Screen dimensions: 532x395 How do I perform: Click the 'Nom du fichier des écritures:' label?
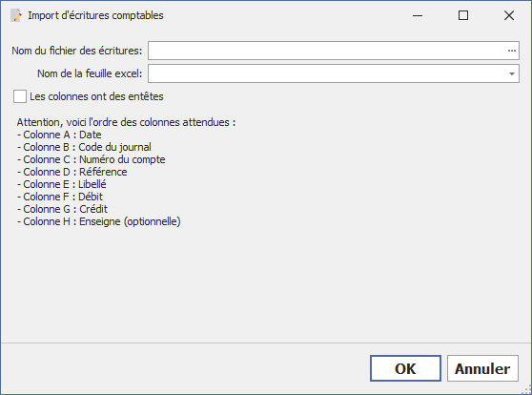77,51
